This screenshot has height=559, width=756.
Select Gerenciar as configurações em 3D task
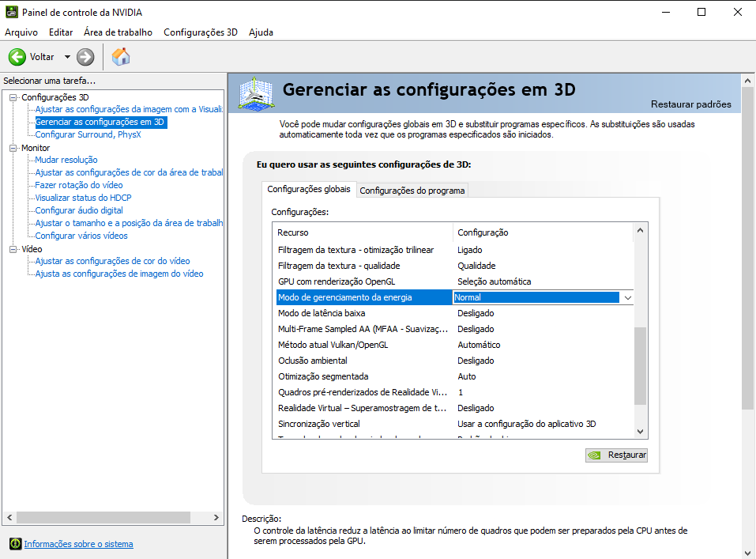101,122
